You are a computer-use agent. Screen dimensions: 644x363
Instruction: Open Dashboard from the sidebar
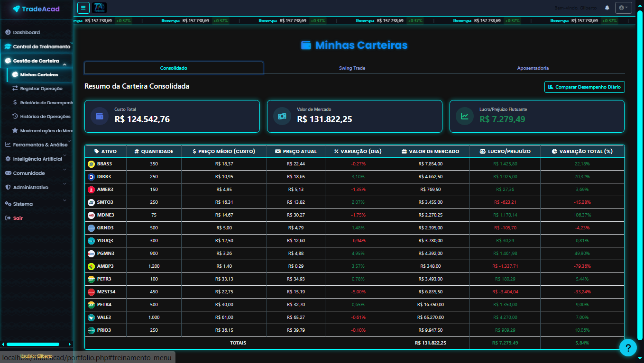(26, 32)
